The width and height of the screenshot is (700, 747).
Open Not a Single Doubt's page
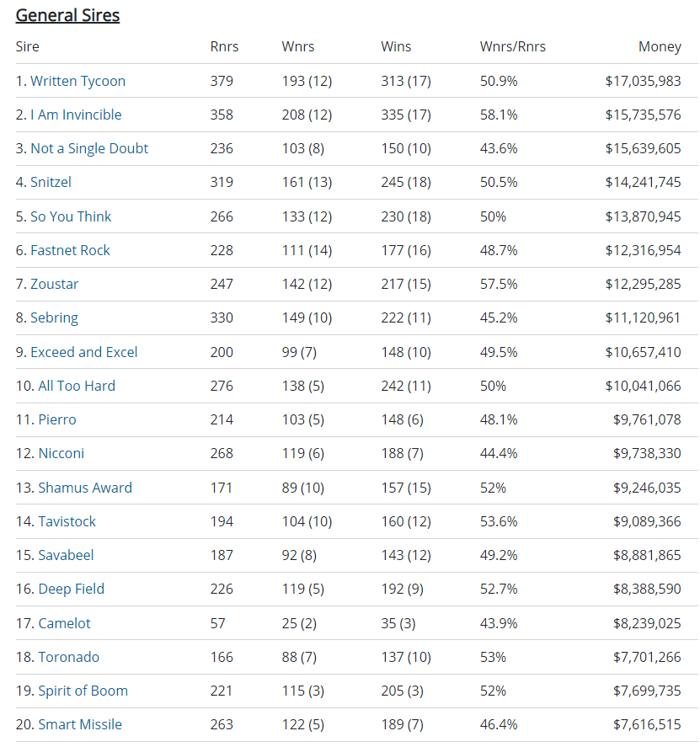tap(89, 148)
